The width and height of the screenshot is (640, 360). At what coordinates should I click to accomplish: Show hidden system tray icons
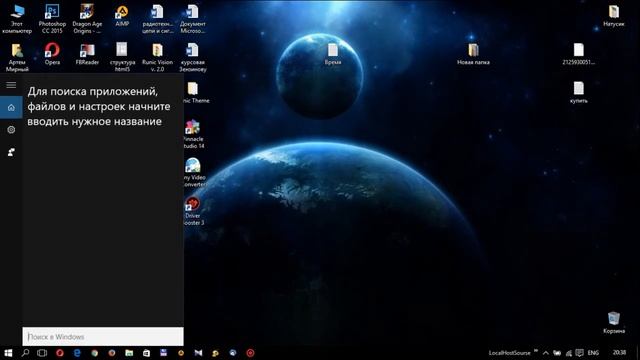[x=545, y=353]
